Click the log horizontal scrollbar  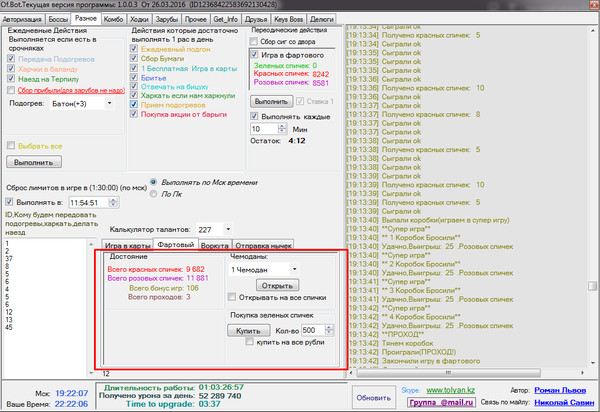click(448, 372)
